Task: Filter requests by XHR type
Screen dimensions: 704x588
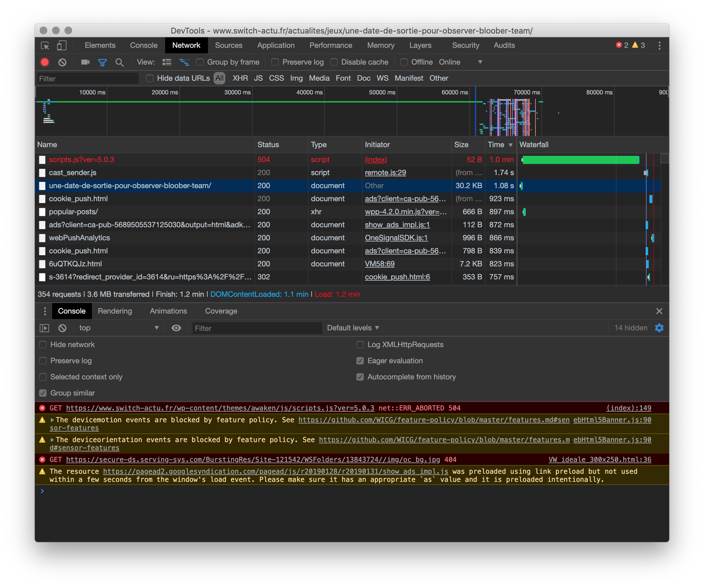Action: coord(240,79)
